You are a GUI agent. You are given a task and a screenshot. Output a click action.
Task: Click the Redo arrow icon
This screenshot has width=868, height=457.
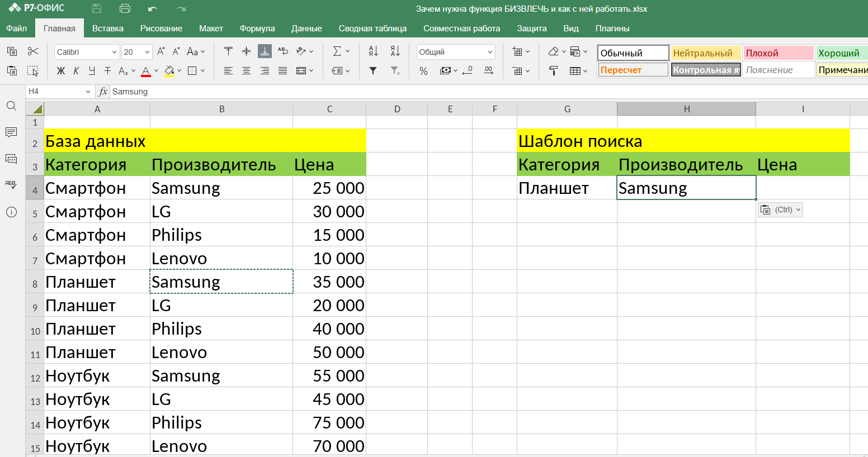pos(181,8)
